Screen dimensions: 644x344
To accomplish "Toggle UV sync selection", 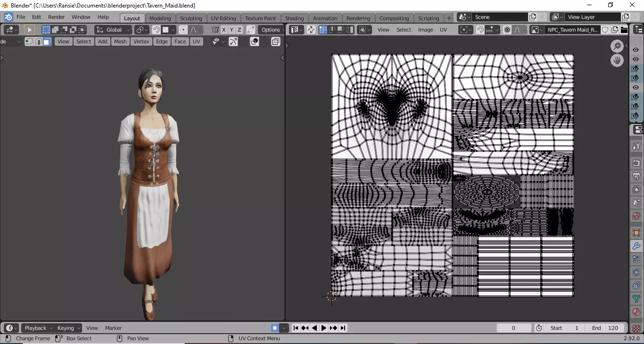I will [x=311, y=30].
